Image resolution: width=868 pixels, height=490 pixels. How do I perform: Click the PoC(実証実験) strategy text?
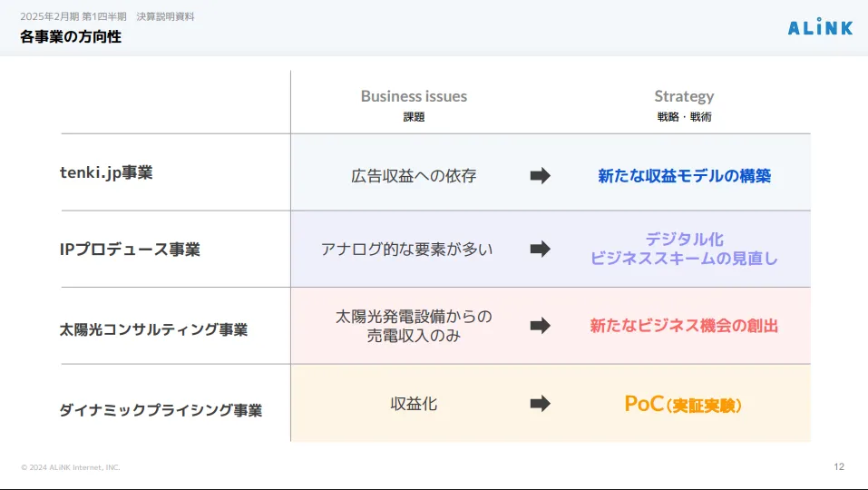(x=683, y=404)
